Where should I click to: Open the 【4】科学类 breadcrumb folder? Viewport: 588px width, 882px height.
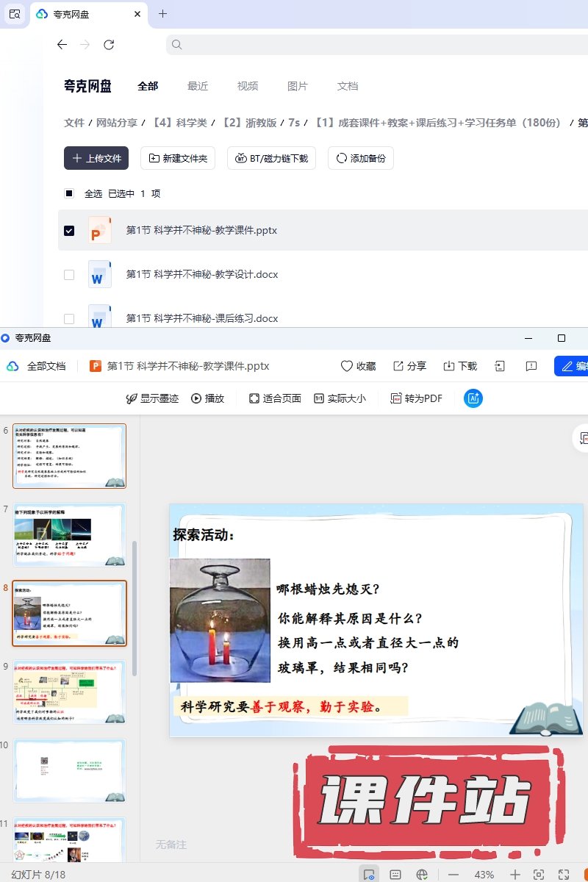point(184,123)
